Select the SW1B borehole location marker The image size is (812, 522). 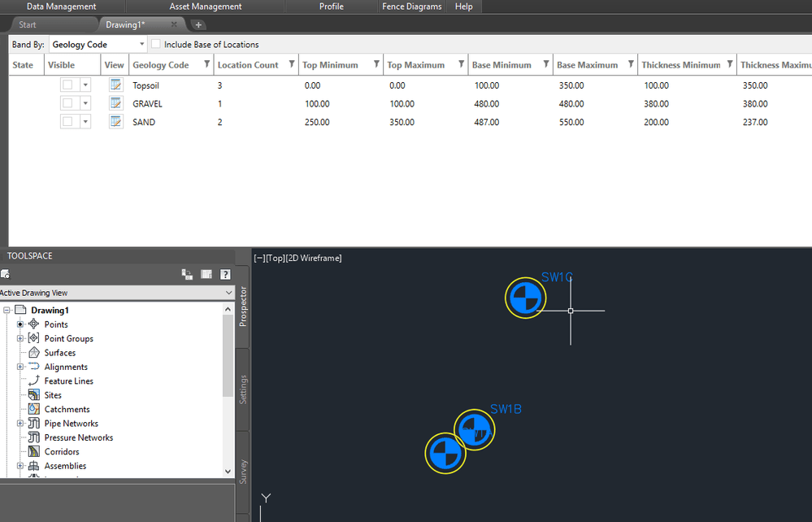(475, 430)
